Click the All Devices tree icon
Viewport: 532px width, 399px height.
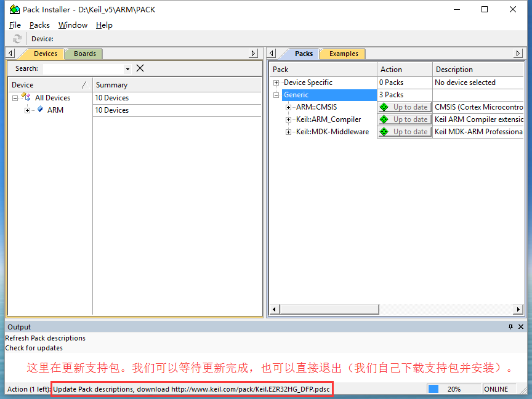pyautogui.click(x=26, y=97)
